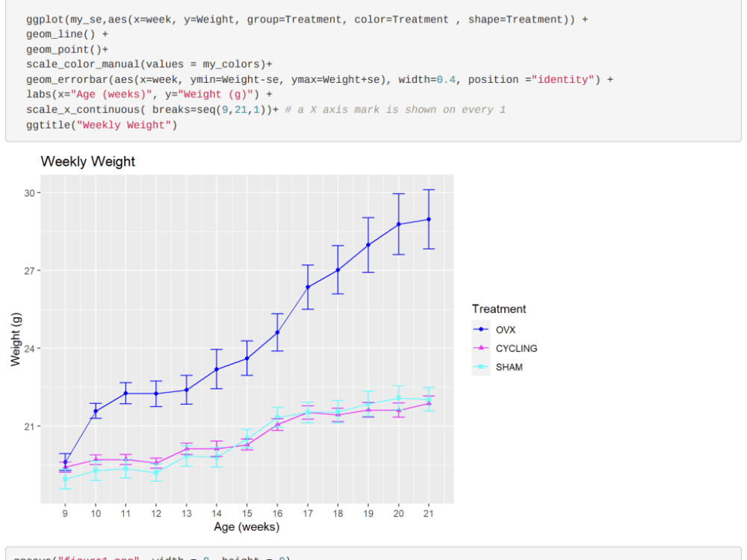Click the figure1.png filename in the ggsave call
Screen dimensions: 747x560
pyautogui.click(x=99, y=558)
